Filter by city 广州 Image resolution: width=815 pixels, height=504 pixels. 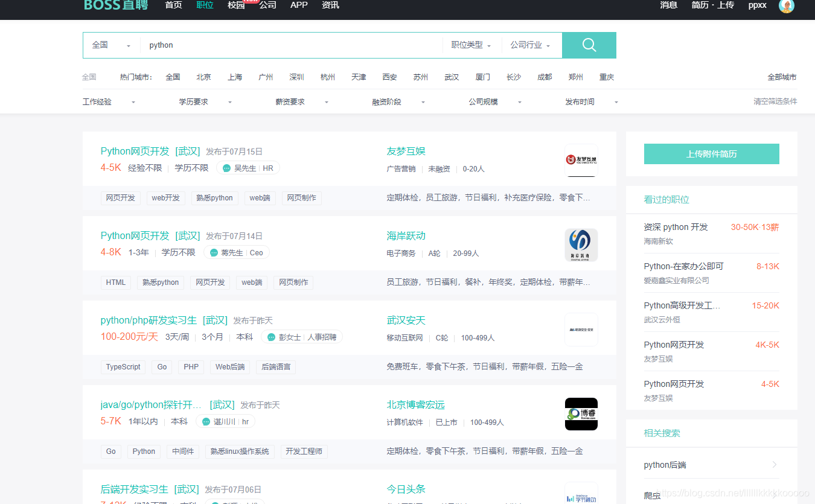266,77
